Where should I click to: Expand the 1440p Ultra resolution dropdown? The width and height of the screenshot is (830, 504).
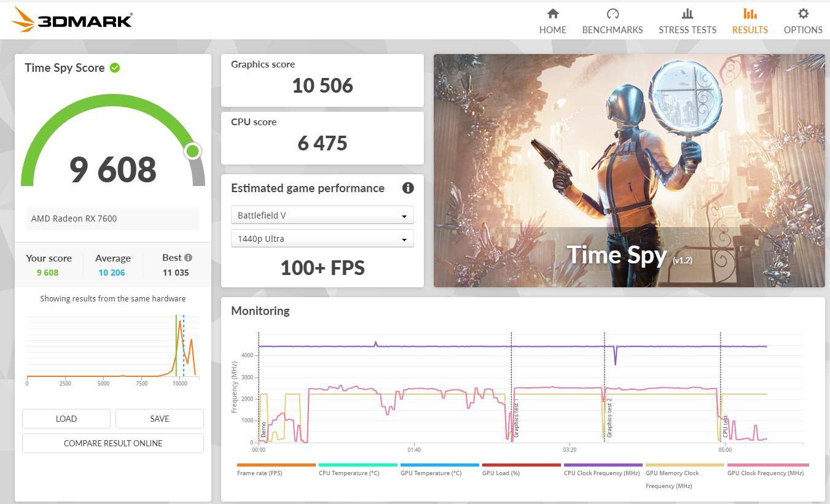[x=322, y=239]
